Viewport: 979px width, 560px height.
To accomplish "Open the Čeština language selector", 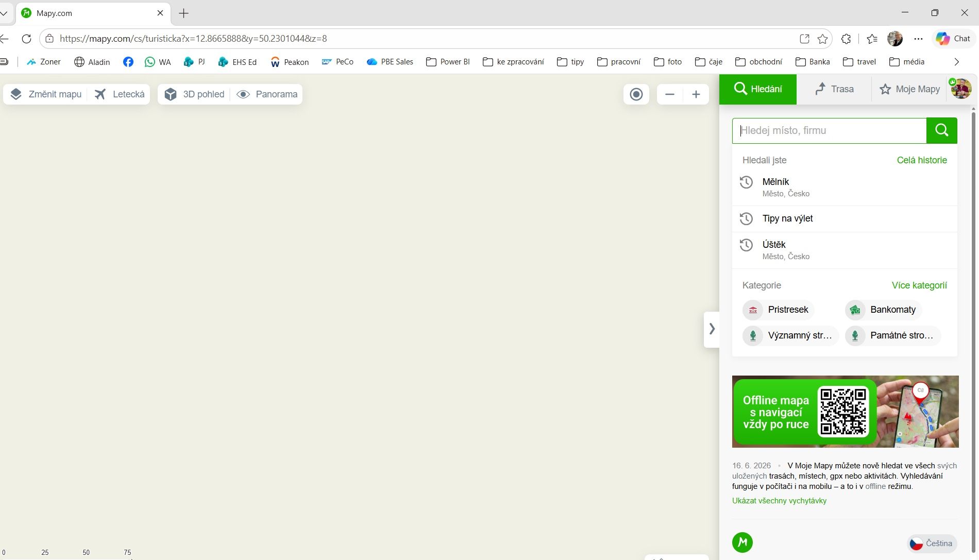I will coord(932,543).
